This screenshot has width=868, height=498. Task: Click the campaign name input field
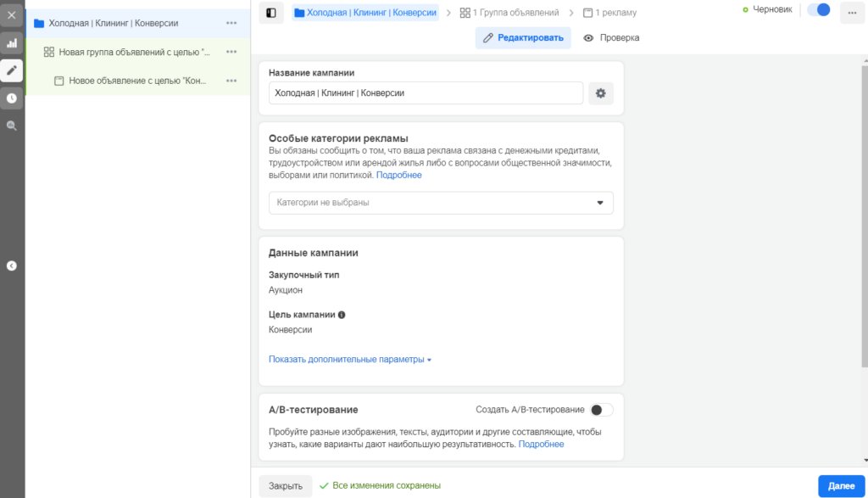[424, 93]
